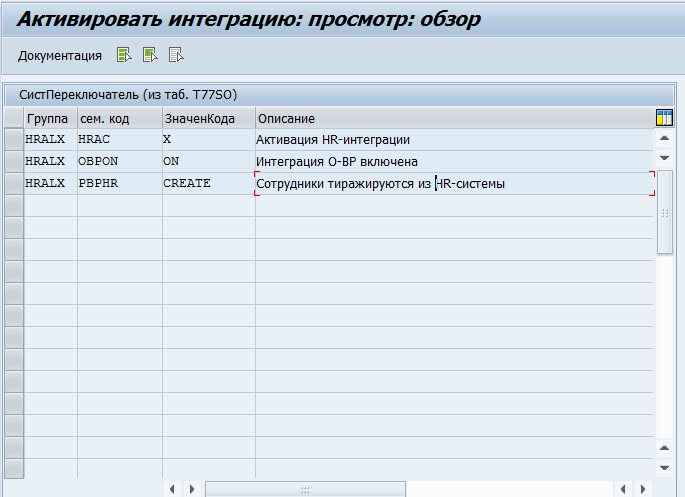This screenshot has width=685, height=497.
Task: Click the OBPON code cell
Action: point(120,162)
